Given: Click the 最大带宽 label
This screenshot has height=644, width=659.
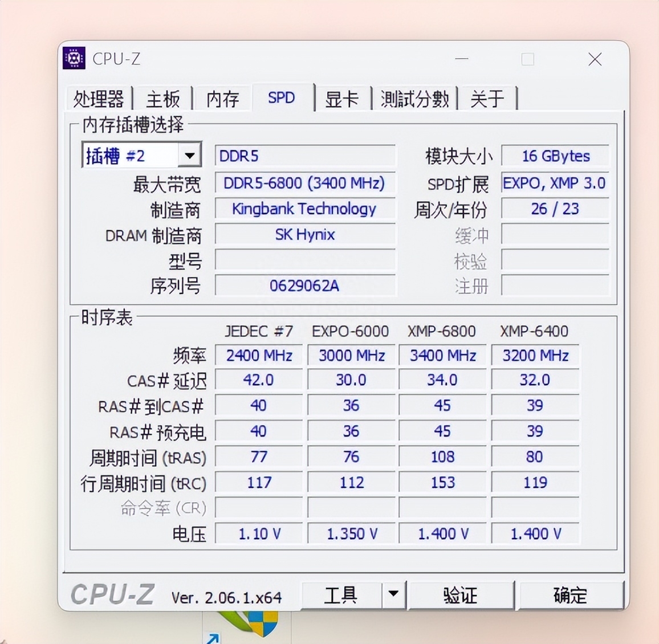Looking at the screenshot, I should pos(167,184).
